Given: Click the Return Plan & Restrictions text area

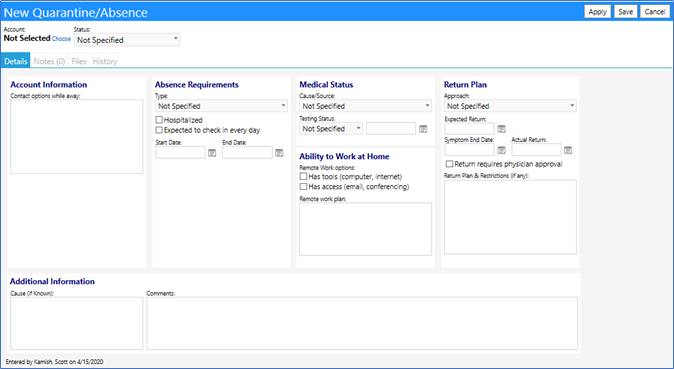Looking at the screenshot, I should tap(510, 217).
